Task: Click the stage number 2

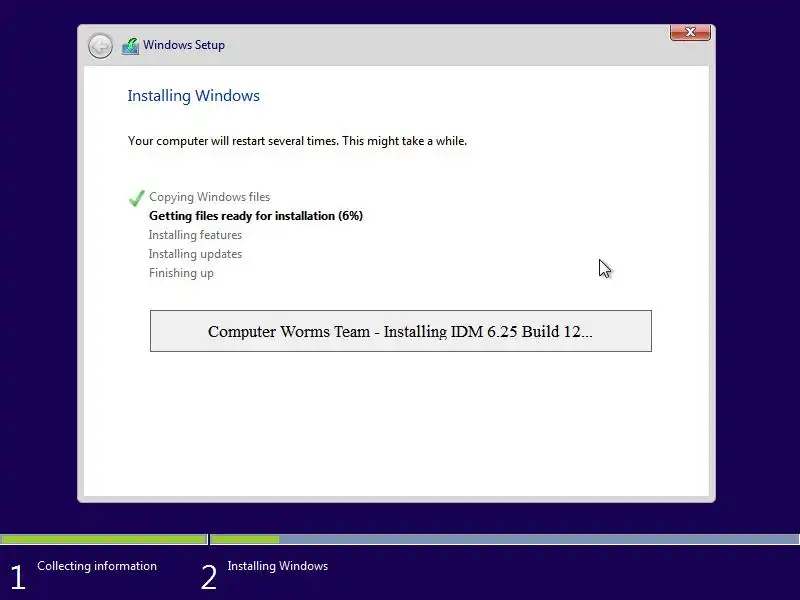Action: (209, 578)
